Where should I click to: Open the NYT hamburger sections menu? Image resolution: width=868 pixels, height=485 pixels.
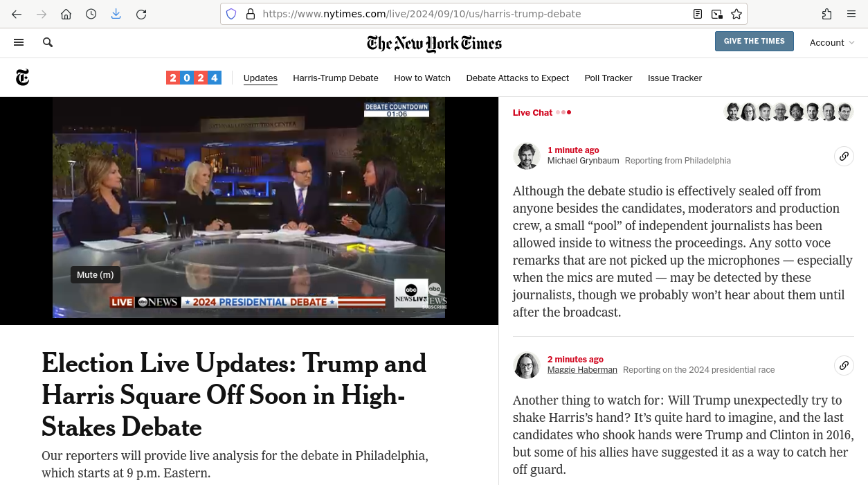[19, 42]
